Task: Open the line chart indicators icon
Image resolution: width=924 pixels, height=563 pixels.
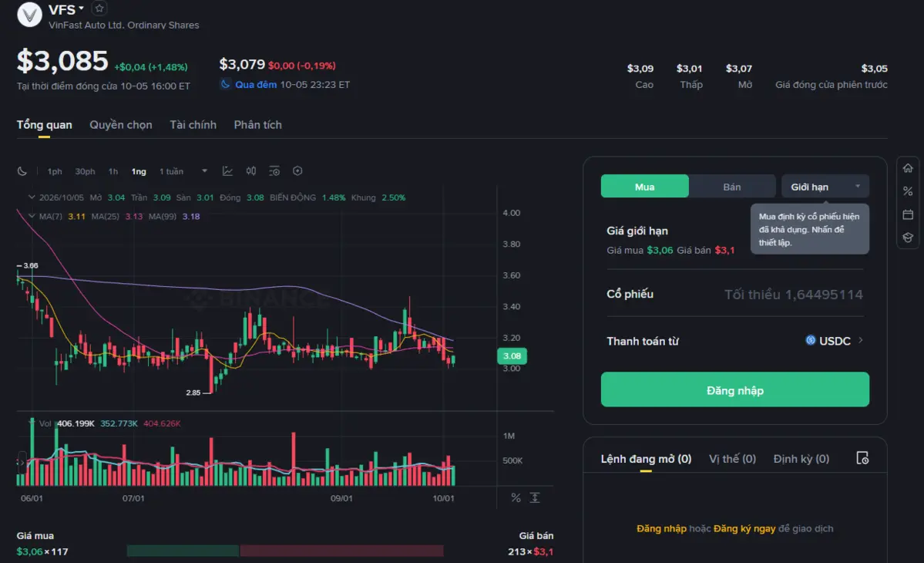Action: 227,171
